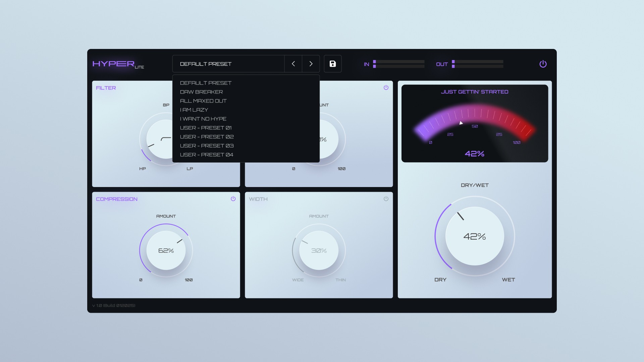644x362 pixels.
Task: Load User - Preset 04
Action: [x=206, y=155]
